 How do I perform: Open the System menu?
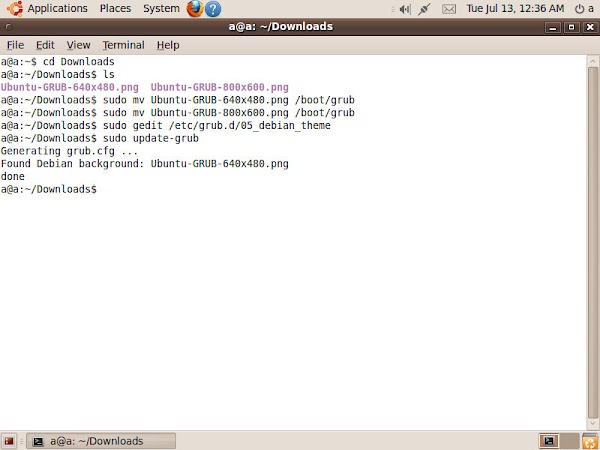161,8
